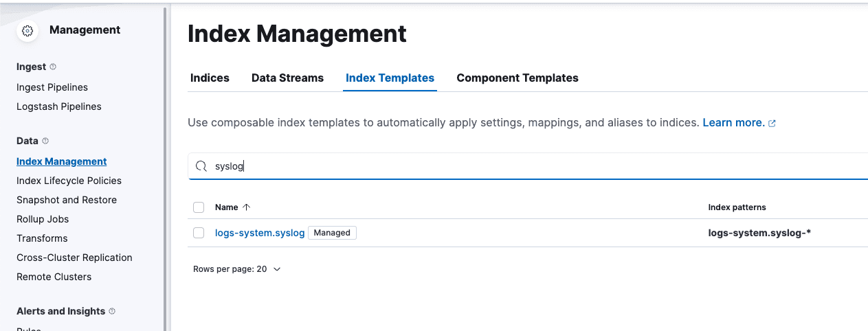
Task: Click the info icon beside Ingest
Action: click(x=54, y=67)
